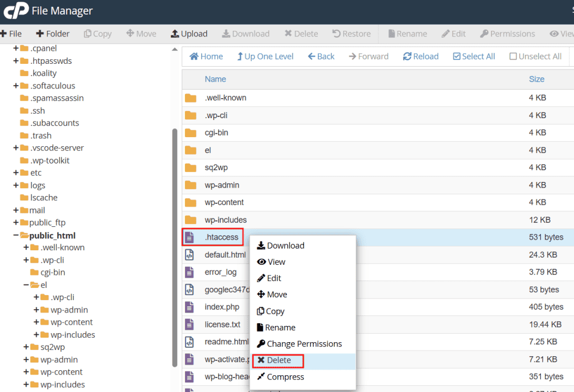This screenshot has height=392, width=574.
Task: Click the toolbar Rename button
Action: pyautogui.click(x=408, y=34)
